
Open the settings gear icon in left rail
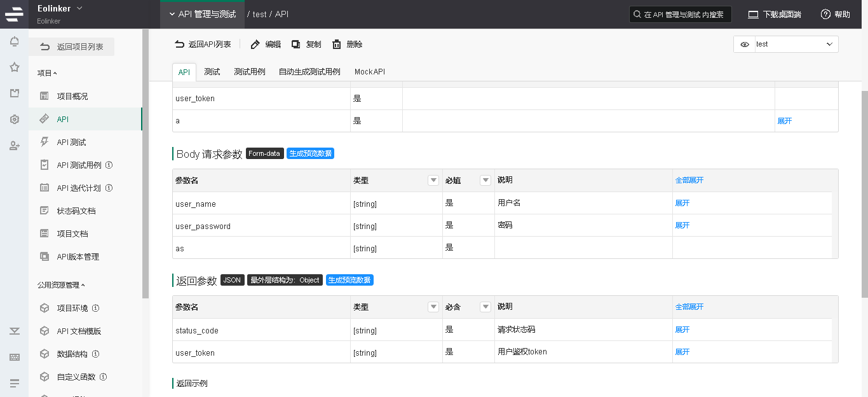14,120
